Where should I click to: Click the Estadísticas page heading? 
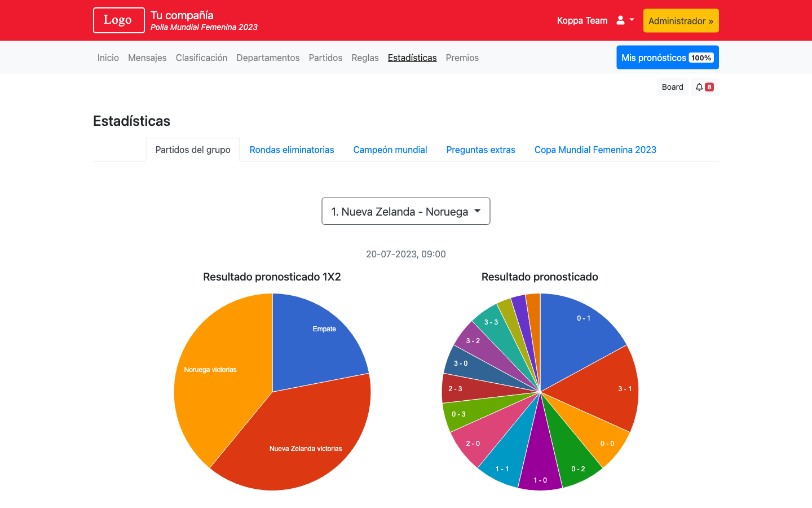131,121
